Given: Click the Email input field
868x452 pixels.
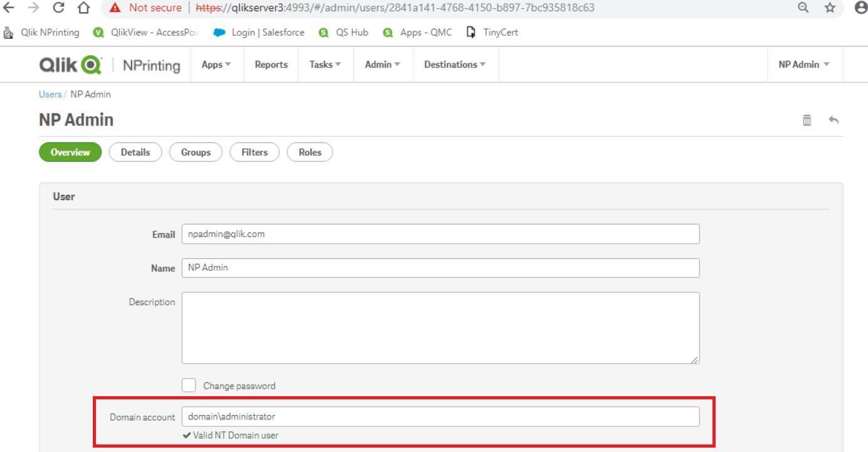Looking at the screenshot, I should click(x=440, y=234).
